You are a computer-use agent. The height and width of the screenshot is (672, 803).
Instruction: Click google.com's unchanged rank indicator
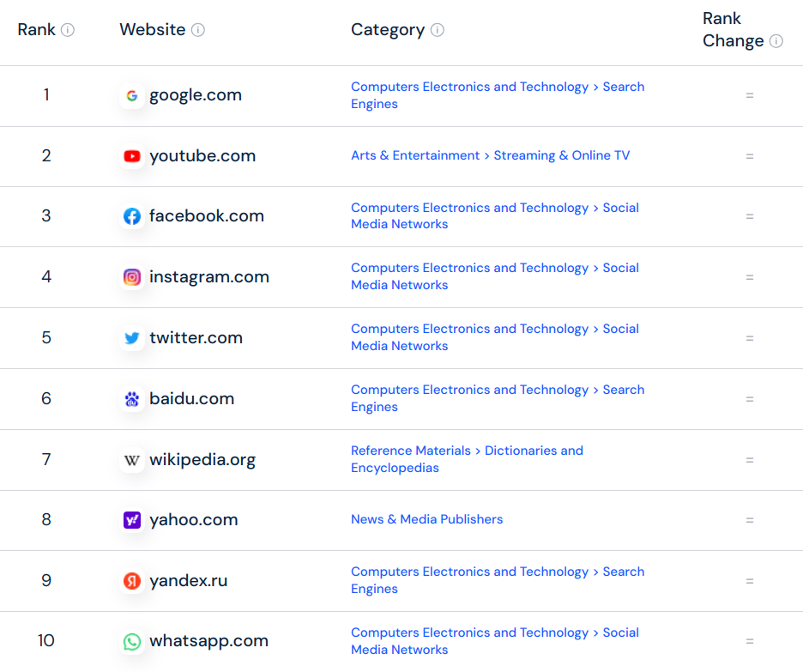point(750,95)
